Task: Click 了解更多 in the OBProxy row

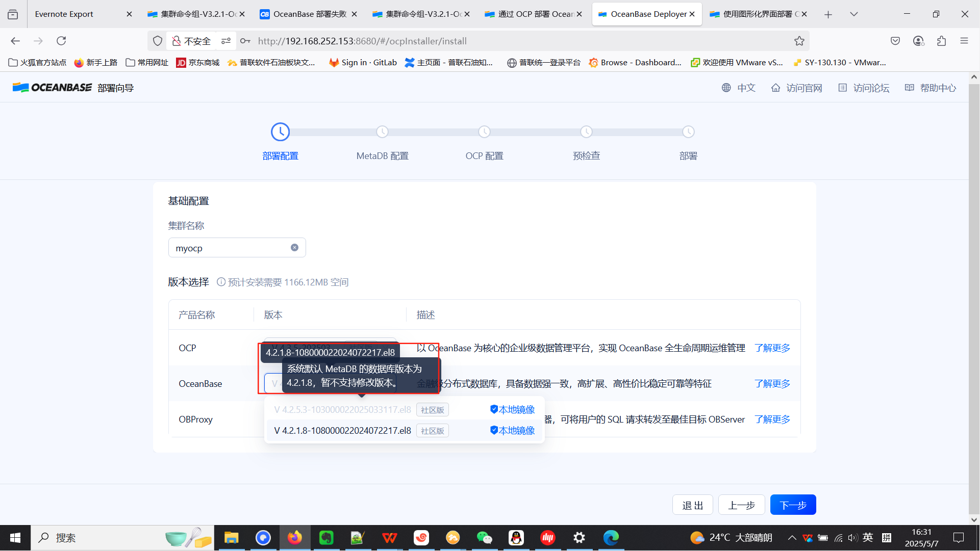Action: pyautogui.click(x=772, y=419)
